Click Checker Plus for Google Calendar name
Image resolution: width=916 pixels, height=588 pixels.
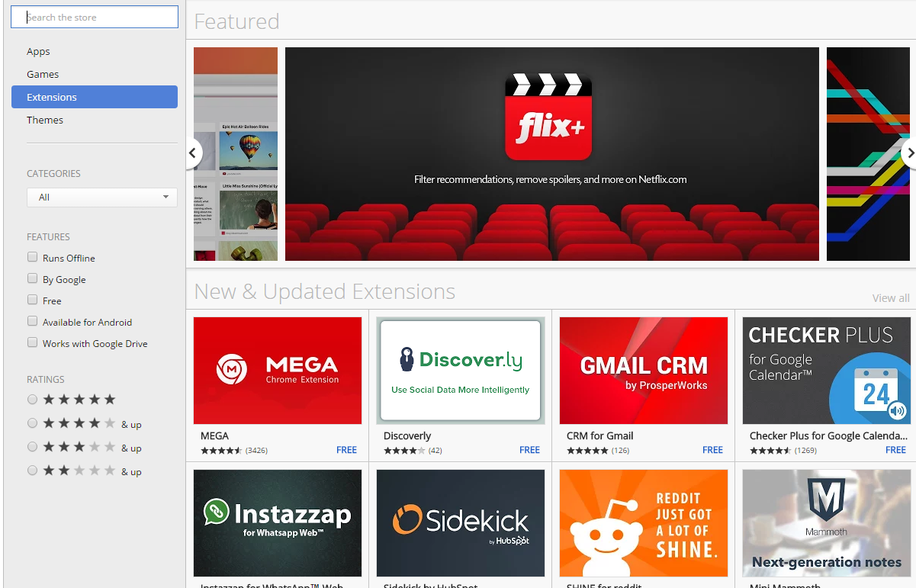(828, 436)
